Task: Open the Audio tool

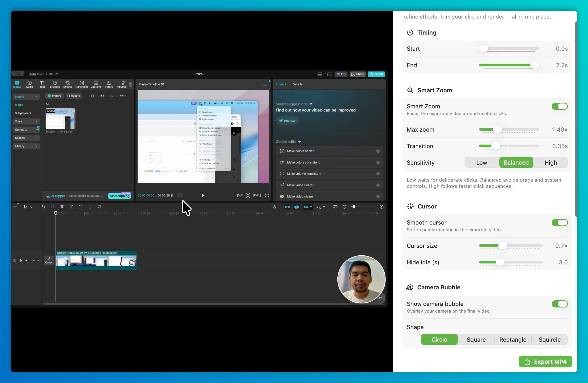Action: 29,84
